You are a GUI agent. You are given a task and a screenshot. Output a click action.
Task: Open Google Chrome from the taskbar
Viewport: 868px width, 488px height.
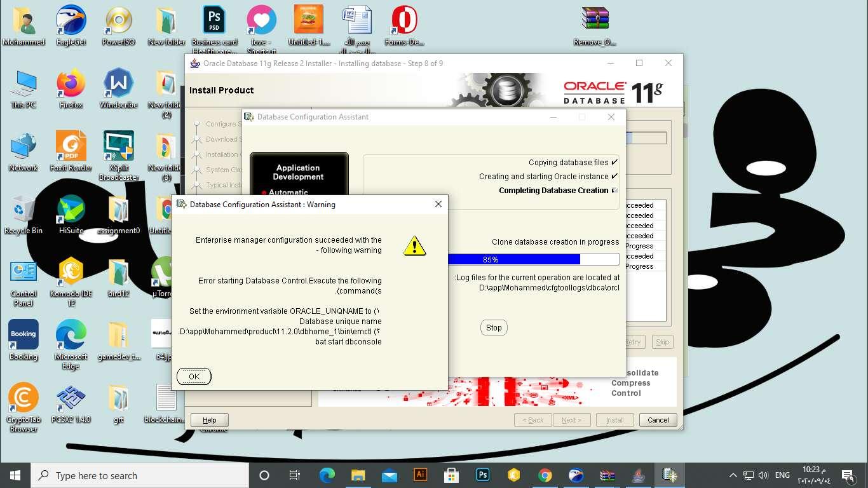(x=545, y=475)
